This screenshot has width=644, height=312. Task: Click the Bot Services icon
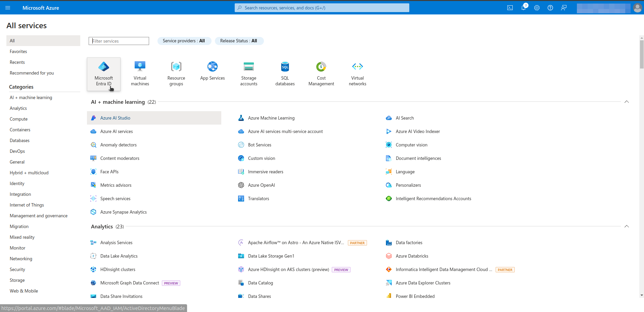pyautogui.click(x=241, y=145)
